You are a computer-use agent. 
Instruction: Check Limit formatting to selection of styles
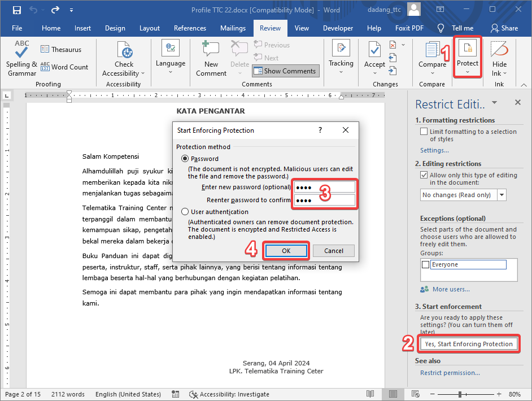tap(424, 132)
